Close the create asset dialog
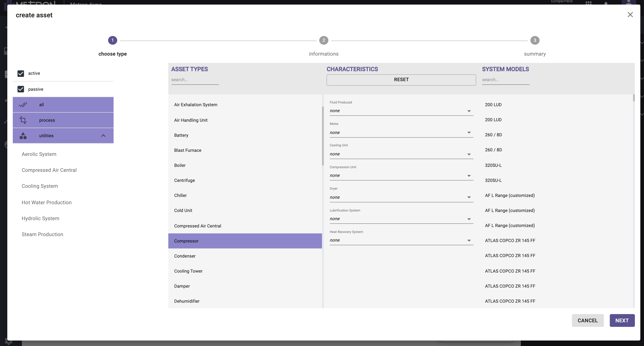 click(630, 15)
